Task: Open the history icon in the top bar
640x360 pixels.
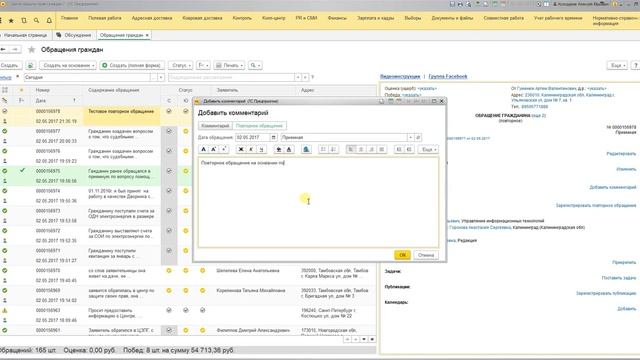Action: click(x=24, y=20)
